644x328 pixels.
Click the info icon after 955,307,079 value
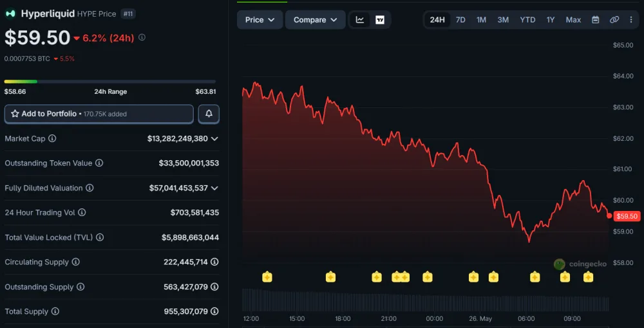pyautogui.click(x=214, y=311)
